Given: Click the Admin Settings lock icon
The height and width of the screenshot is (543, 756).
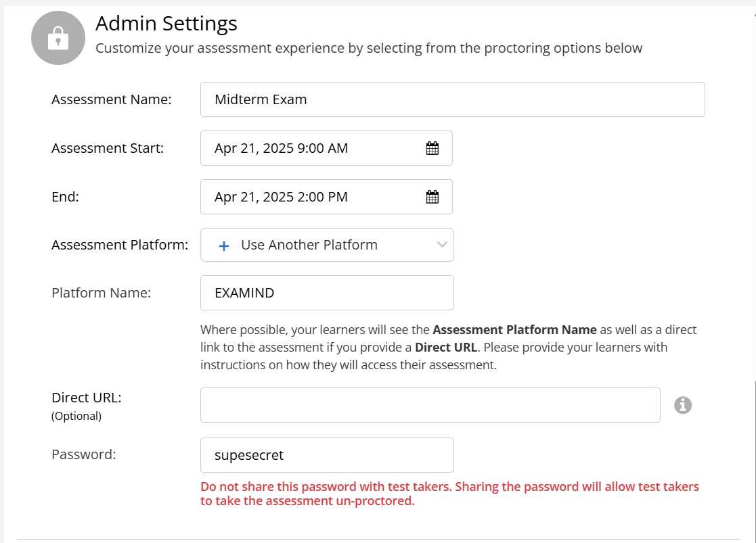Looking at the screenshot, I should click(58, 39).
